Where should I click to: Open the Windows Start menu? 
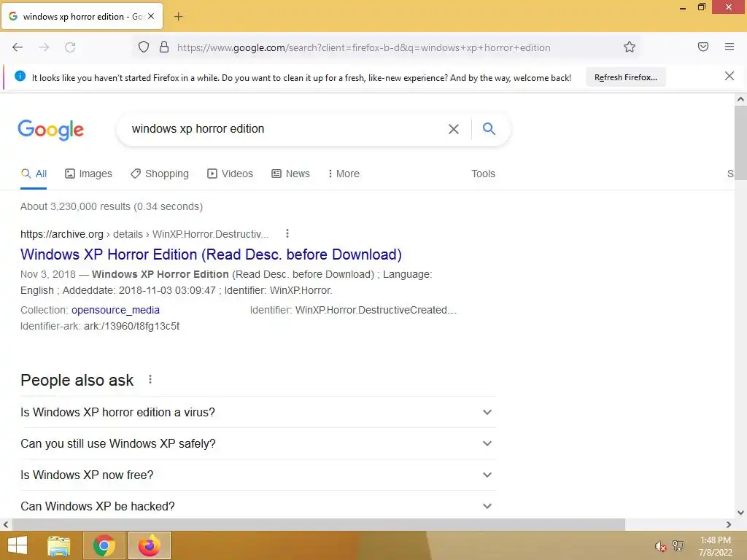(x=18, y=545)
